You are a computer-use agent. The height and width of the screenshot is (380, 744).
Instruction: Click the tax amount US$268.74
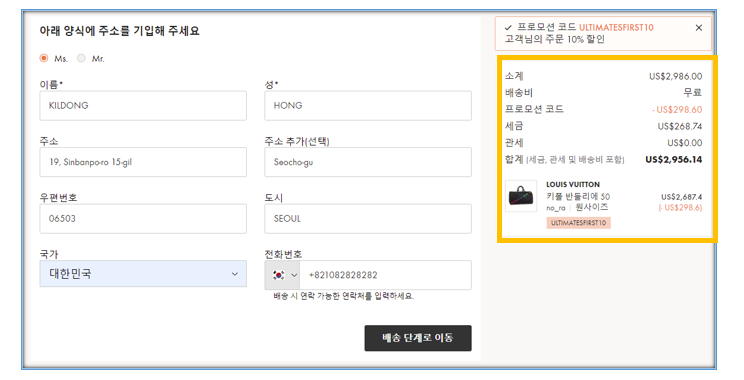coord(679,126)
